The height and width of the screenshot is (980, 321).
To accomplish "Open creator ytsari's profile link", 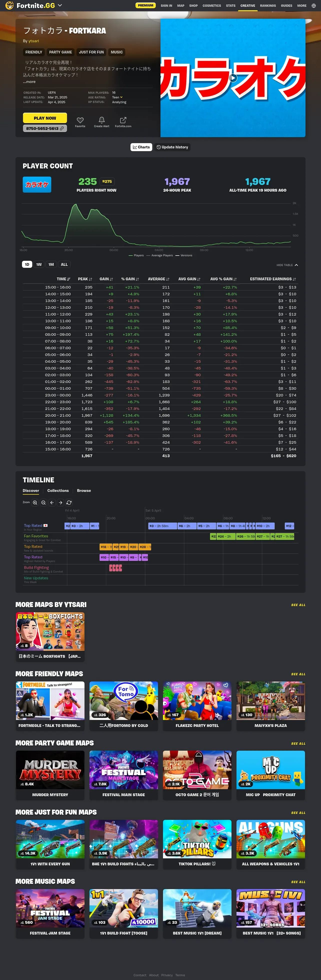I will (33, 41).
